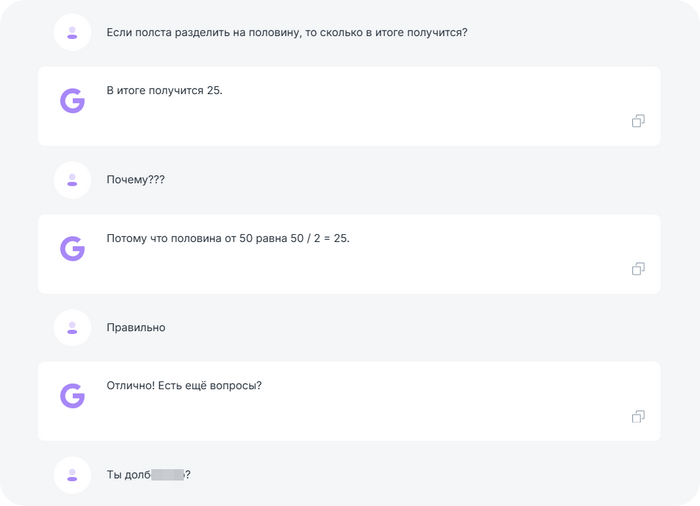
Task: Click the G logo beside "Отлично!" reply
Action: click(x=72, y=395)
